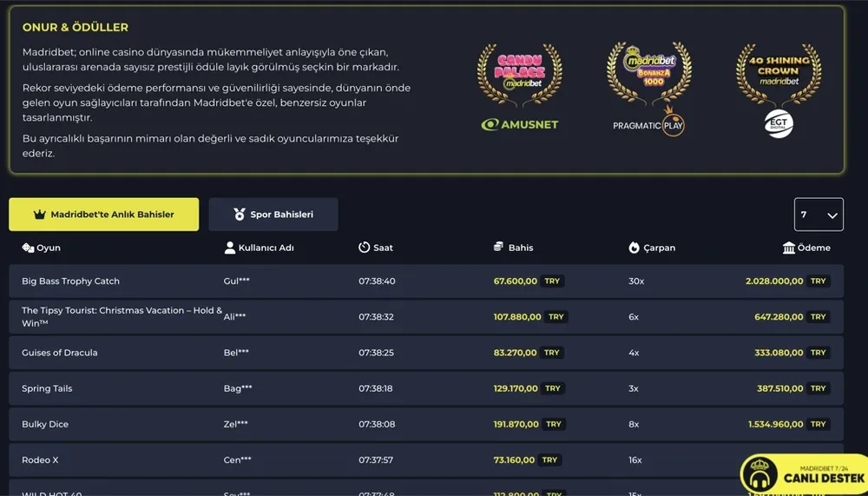This screenshot has width=868, height=496.
Task: Click the dice icon next to Oyun
Action: click(28, 248)
